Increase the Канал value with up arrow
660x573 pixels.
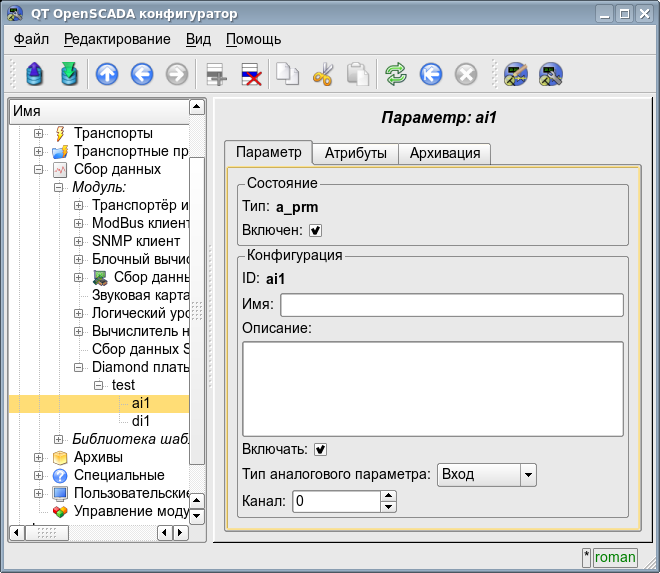(389, 495)
